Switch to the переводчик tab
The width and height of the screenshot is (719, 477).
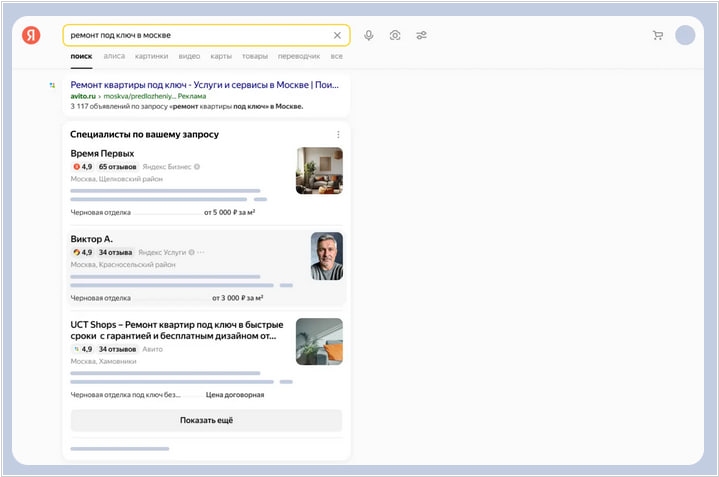[x=299, y=56]
